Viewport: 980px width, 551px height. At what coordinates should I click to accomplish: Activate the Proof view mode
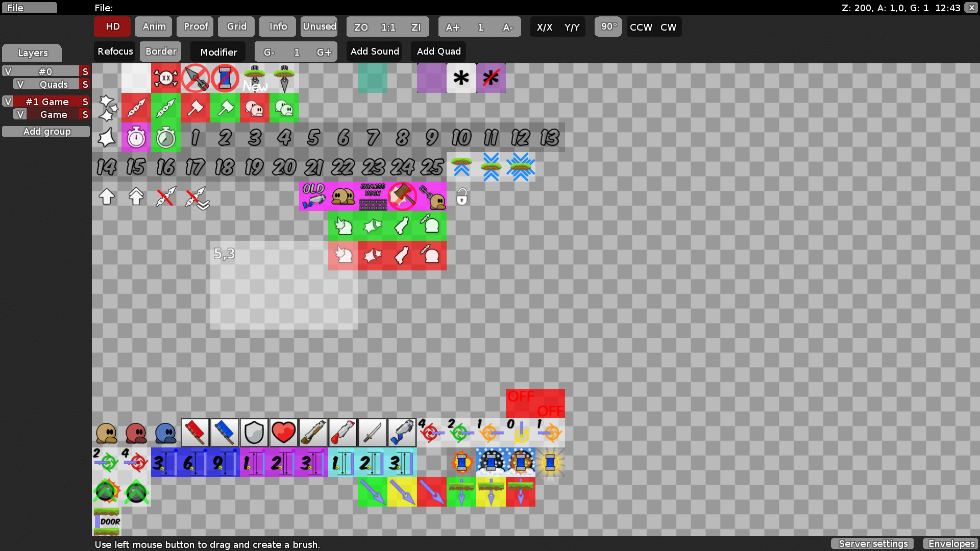click(x=194, y=27)
